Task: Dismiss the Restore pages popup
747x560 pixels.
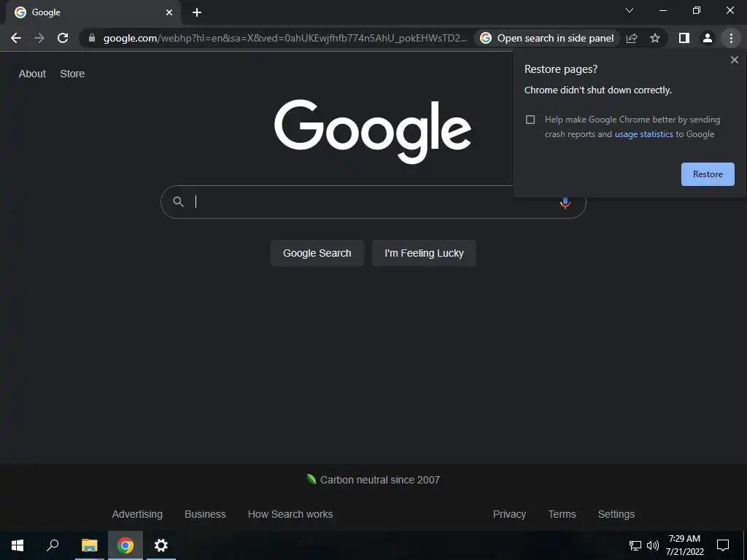Action: (734, 60)
